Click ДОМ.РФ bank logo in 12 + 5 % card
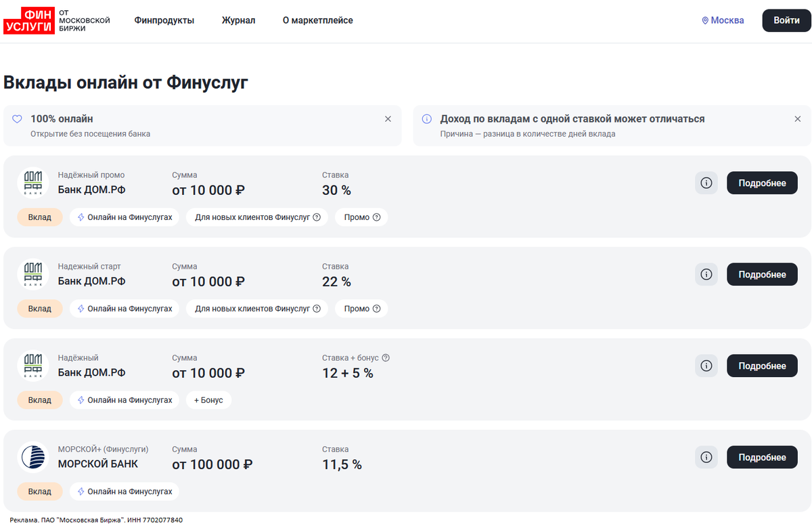Viewport: 812px width, 528px height. [32, 366]
